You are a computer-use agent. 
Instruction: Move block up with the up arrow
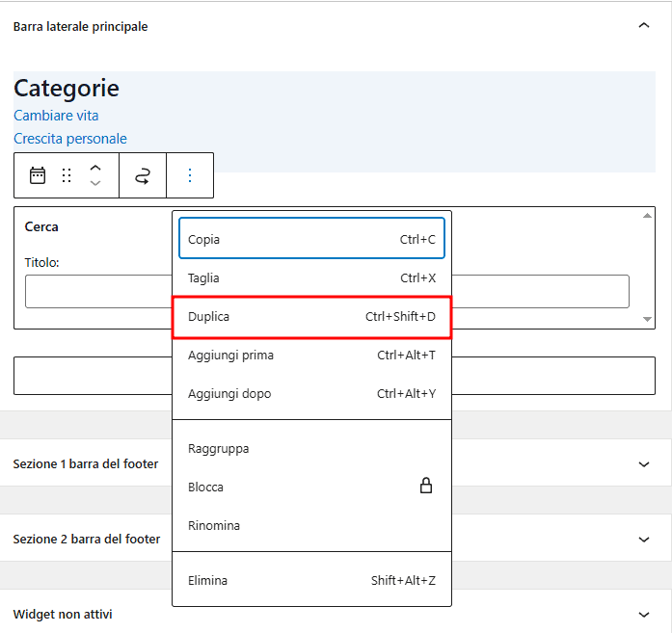(x=95, y=168)
